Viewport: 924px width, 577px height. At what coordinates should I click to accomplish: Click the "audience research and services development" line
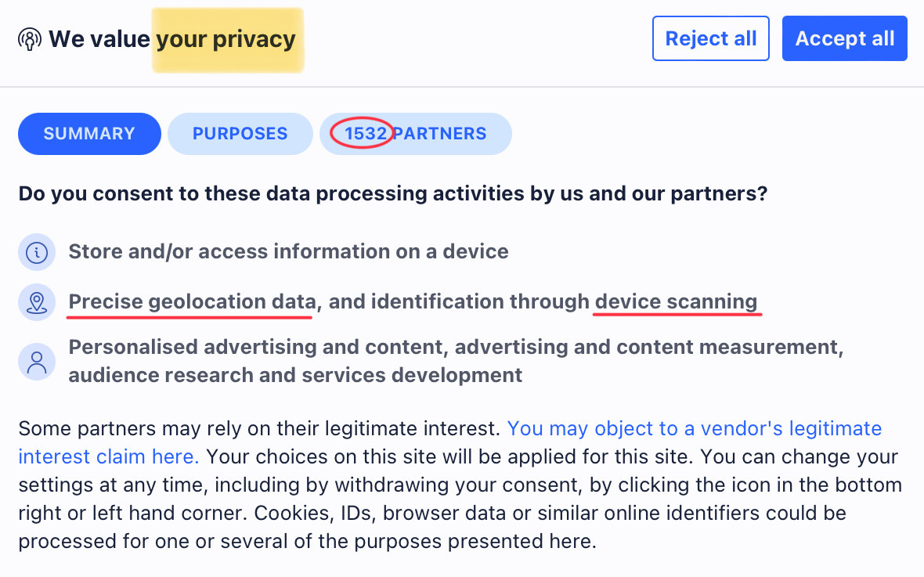[295, 376]
